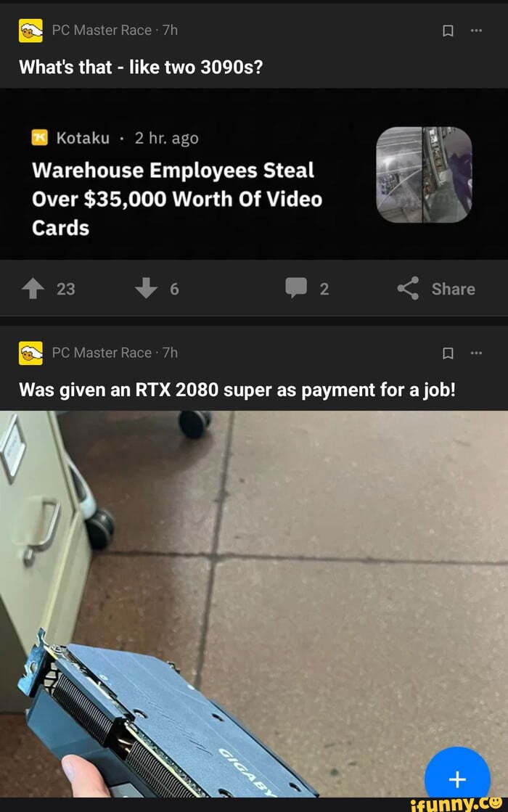The image size is (508, 812).
Task: Downvote the Kotaku warehouse theft post
Action: 146,289
